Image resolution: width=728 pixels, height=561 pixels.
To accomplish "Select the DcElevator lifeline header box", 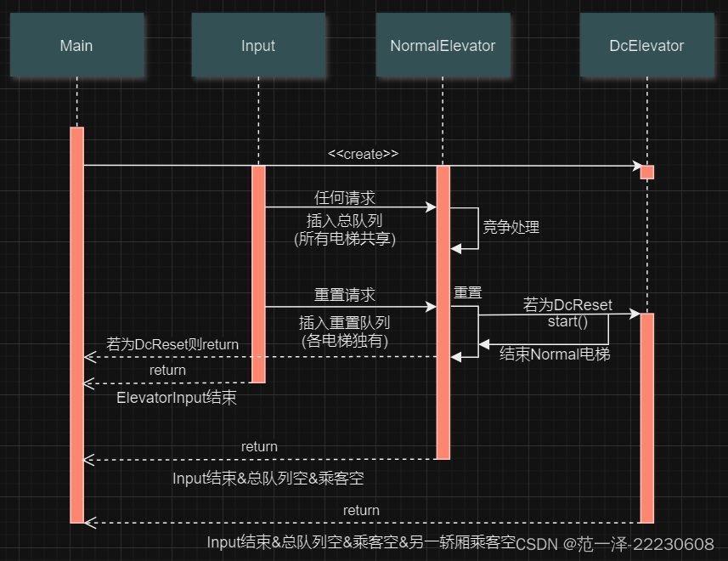I will 646,46.
